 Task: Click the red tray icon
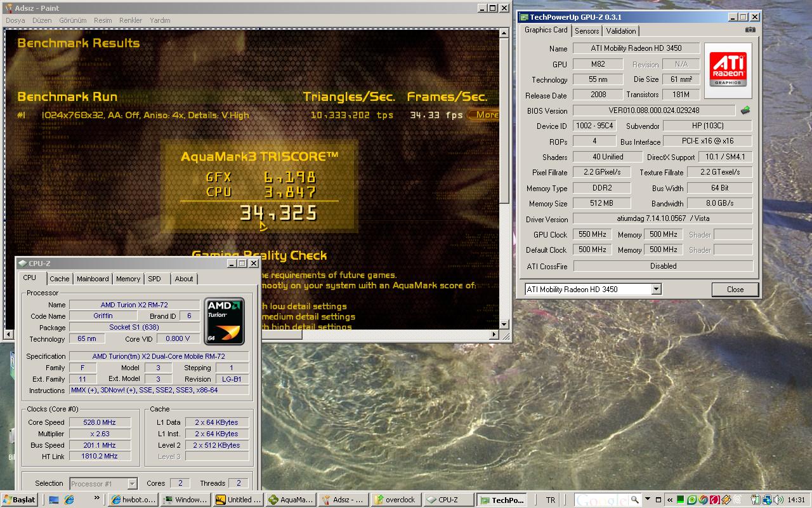click(714, 500)
